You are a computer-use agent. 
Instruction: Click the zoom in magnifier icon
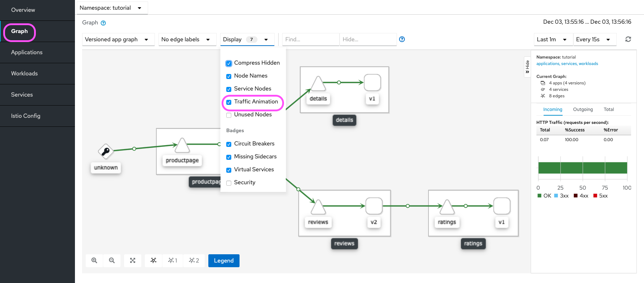(94, 260)
